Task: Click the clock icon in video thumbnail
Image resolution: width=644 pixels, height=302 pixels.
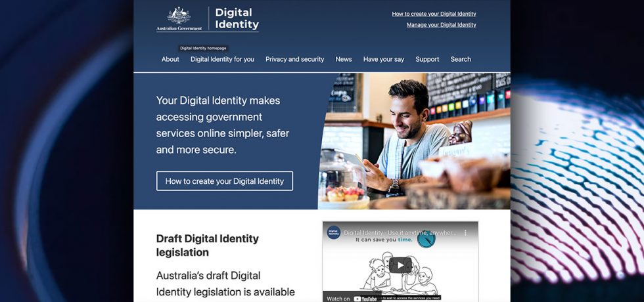Action: [426, 239]
